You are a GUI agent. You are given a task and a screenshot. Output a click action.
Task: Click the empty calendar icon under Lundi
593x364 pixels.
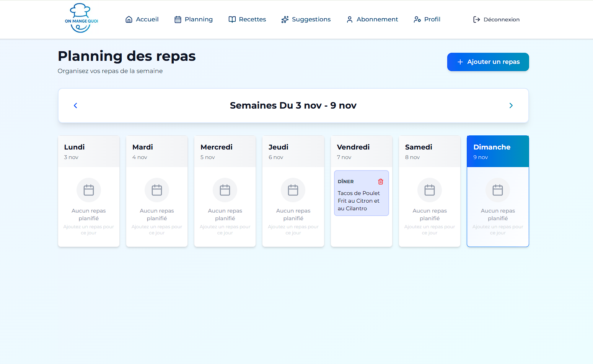click(89, 190)
